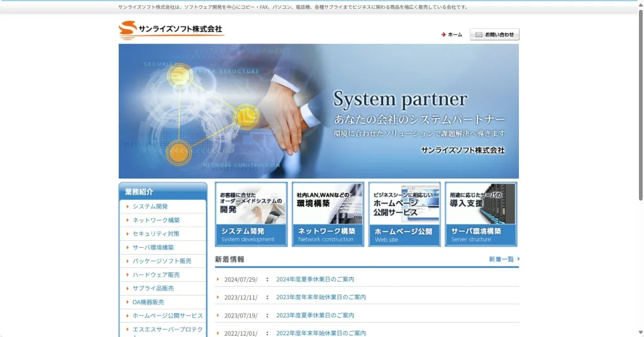
Task: Click the arrow icon beside 新着一覧
Action: pyautogui.click(x=518, y=259)
